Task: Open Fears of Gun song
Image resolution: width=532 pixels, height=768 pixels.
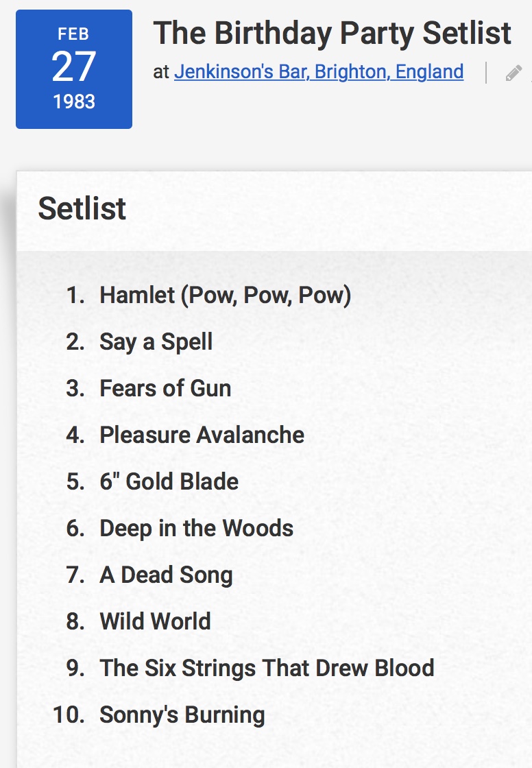Action: [x=166, y=388]
